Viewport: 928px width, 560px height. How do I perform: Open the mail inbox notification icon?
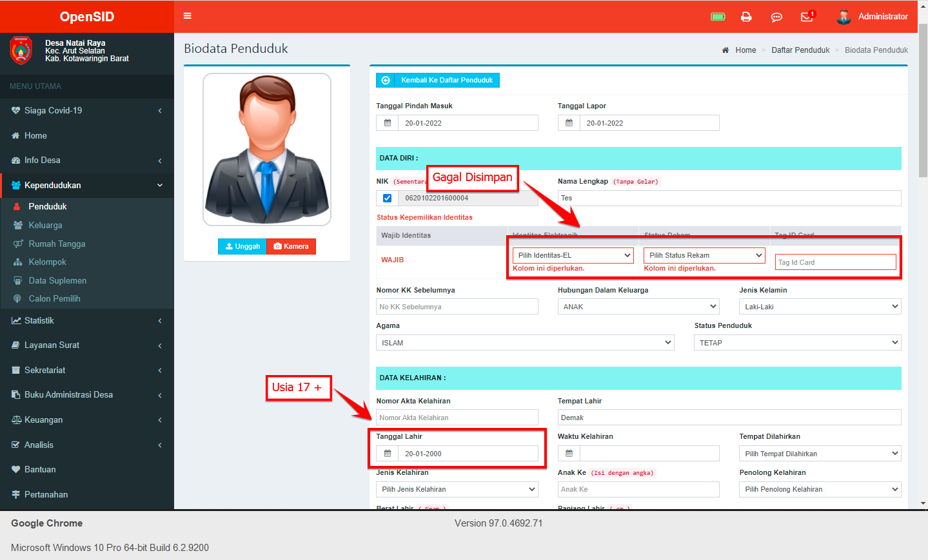[x=807, y=17]
